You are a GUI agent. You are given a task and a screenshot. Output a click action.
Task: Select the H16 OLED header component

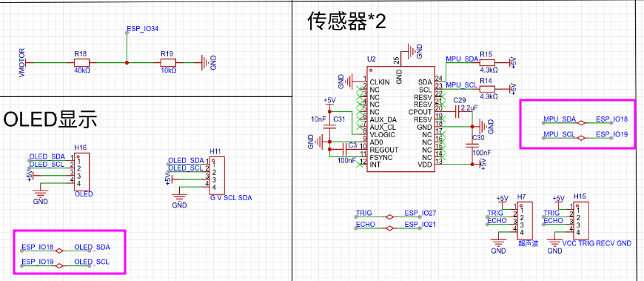[x=83, y=171]
